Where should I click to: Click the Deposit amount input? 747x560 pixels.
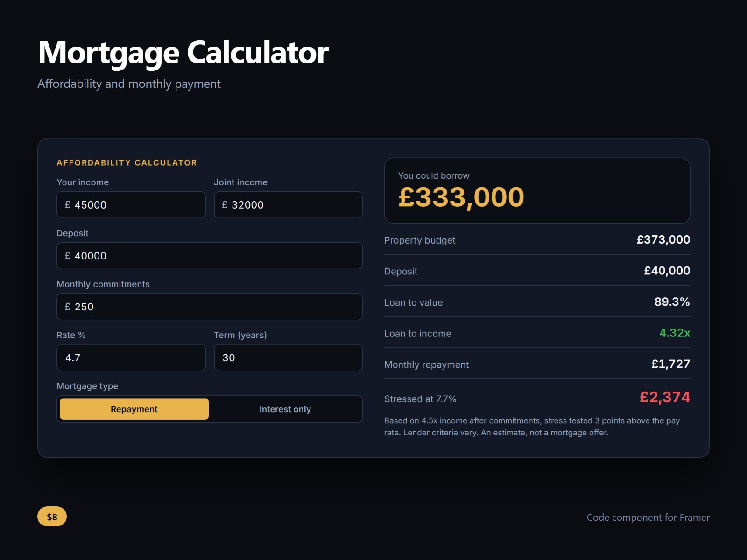click(x=210, y=256)
